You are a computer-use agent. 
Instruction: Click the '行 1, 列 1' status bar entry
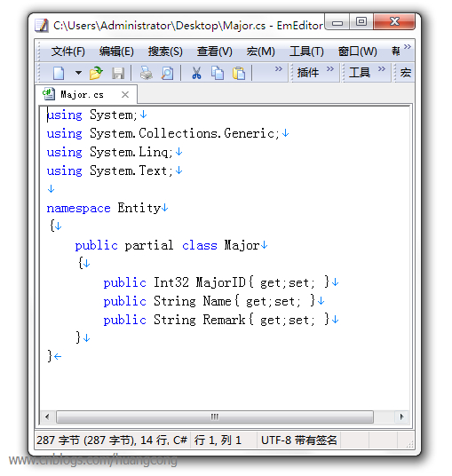[218, 440]
